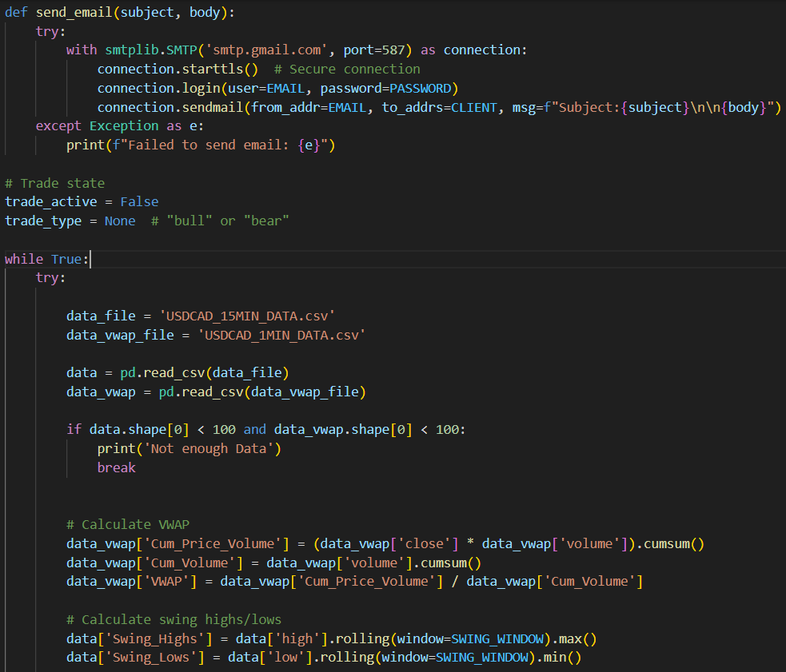Click 'USDCAD_15MIN_DATA.csv' string
This screenshot has width=786, height=672.
pos(247,316)
